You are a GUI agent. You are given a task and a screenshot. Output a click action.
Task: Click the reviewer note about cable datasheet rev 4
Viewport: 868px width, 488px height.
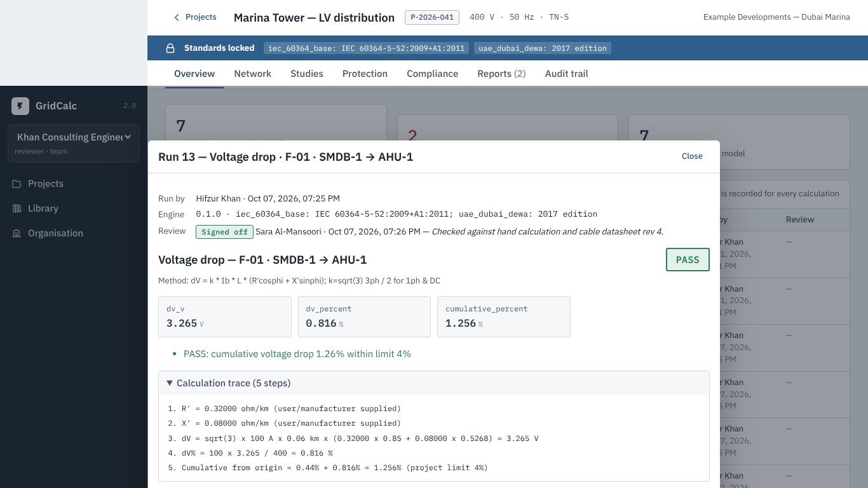pyautogui.click(x=548, y=232)
